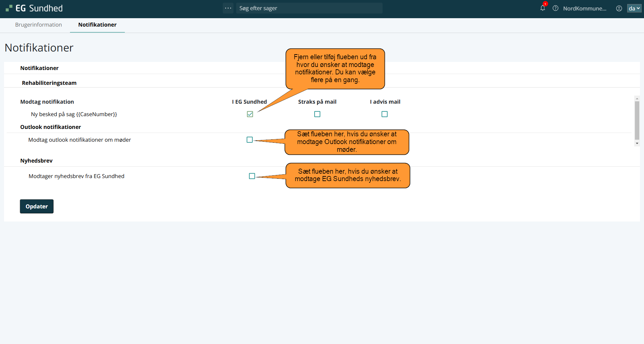Open the three-dots menu beside search
644x344 pixels.
228,8
